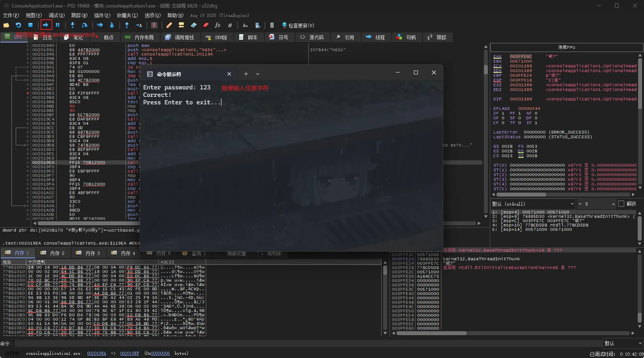Switch to the 断点 tab

pyautogui.click(x=105, y=37)
